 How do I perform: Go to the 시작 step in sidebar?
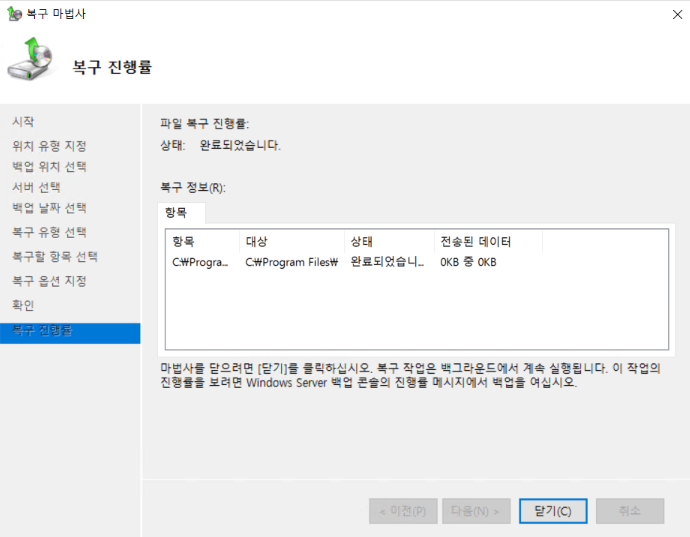[x=23, y=121]
